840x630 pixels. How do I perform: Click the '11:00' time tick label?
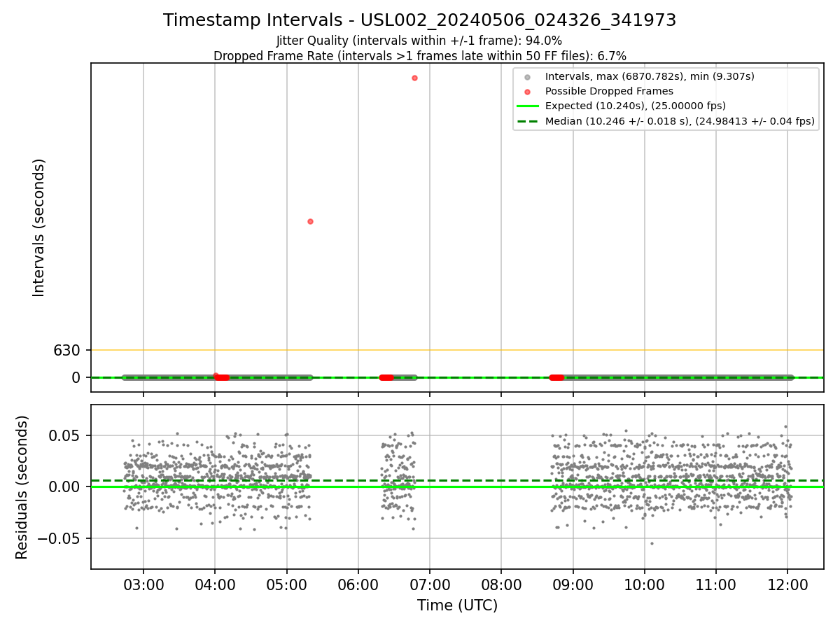[x=715, y=584]
